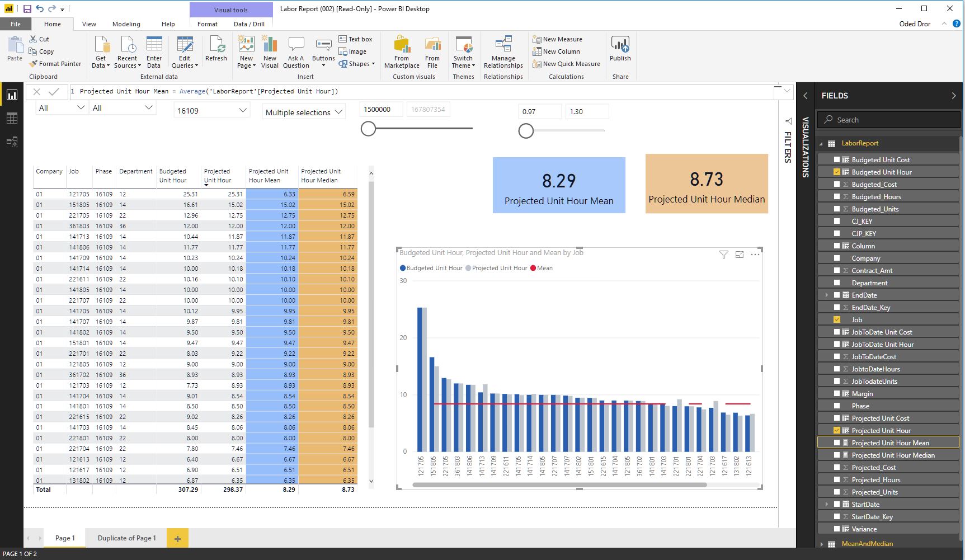Screen dimensions: 965x560
Task: Commit the formula with the checkmark
Action: tap(54, 92)
